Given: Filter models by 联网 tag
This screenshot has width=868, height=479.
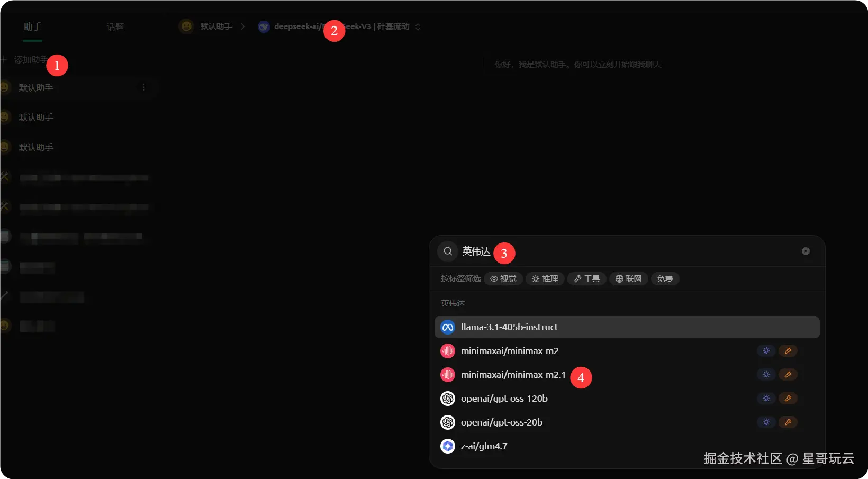Looking at the screenshot, I should pos(629,279).
